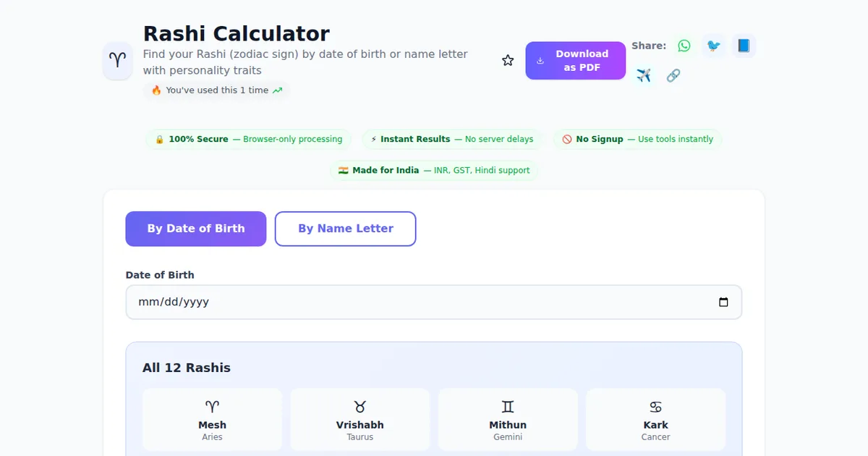Pick the Kark (Cancer) rashi card
The width and height of the screenshot is (868, 456).
pos(655,420)
